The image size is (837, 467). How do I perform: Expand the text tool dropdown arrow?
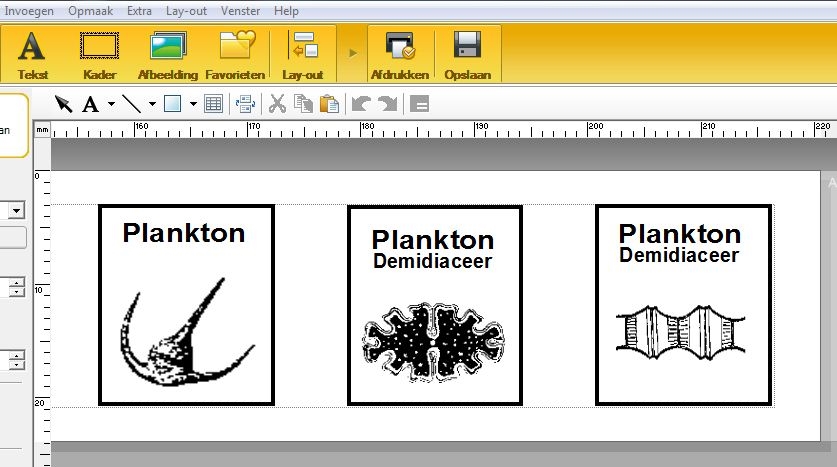(111, 104)
